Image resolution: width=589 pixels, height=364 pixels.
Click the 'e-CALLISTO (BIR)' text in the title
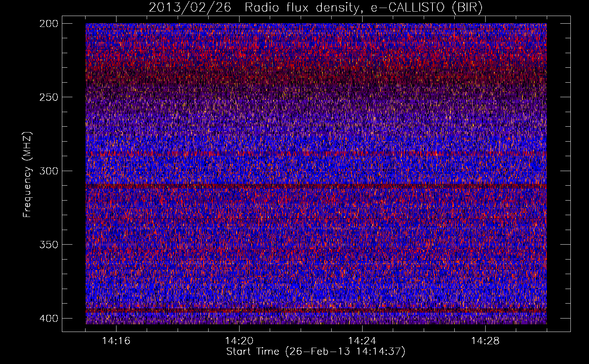[x=427, y=7]
